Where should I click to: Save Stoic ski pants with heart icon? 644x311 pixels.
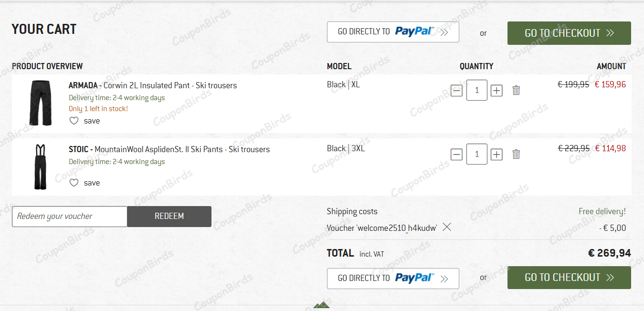pos(74,183)
